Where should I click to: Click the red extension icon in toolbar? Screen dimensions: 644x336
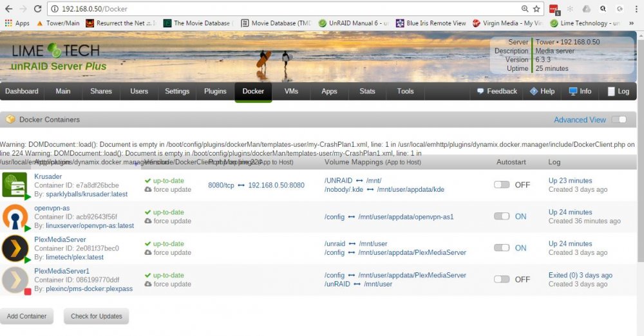point(554,9)
